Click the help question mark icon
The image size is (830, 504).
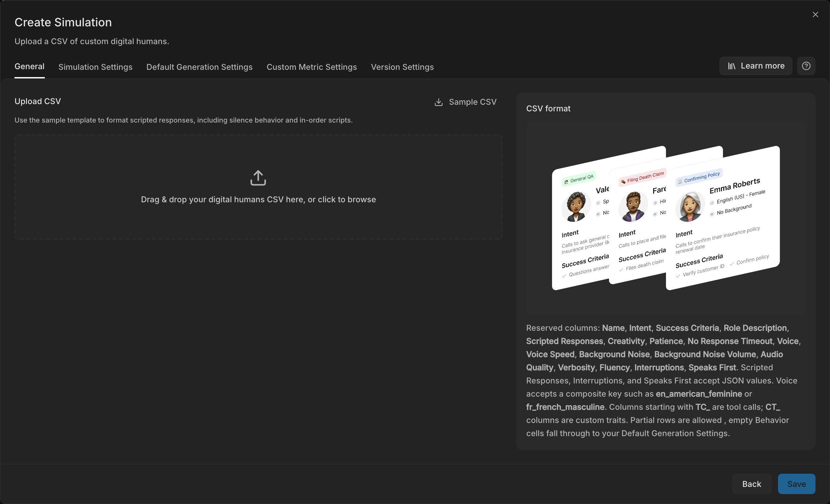806,66
